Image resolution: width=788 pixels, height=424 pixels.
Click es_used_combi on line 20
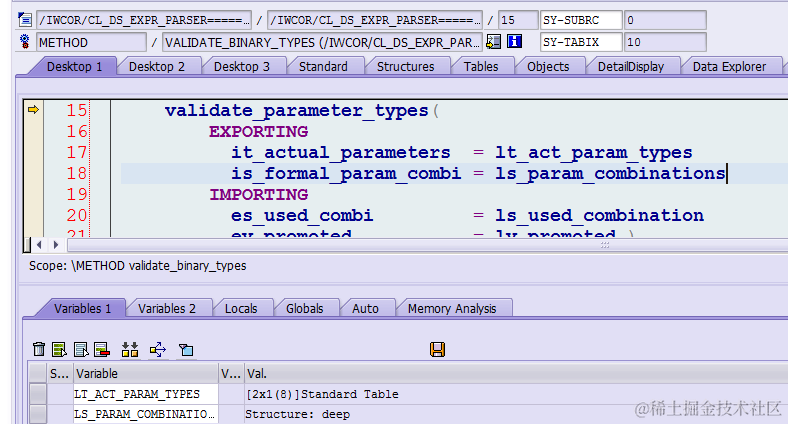(x=302, y=216)
